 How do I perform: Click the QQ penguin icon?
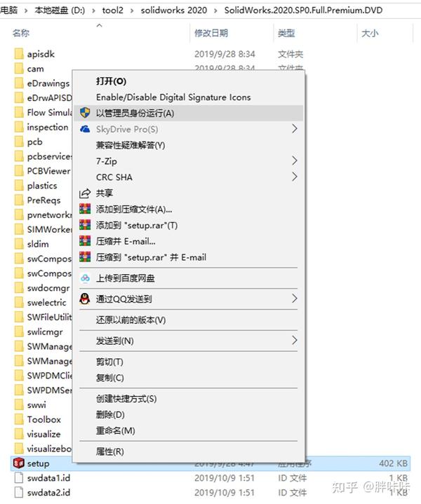click(x=85, y=299)
